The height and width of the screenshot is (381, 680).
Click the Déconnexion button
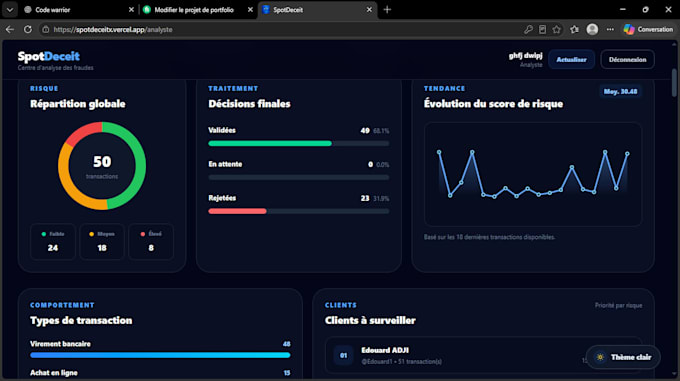coord(627,59)
